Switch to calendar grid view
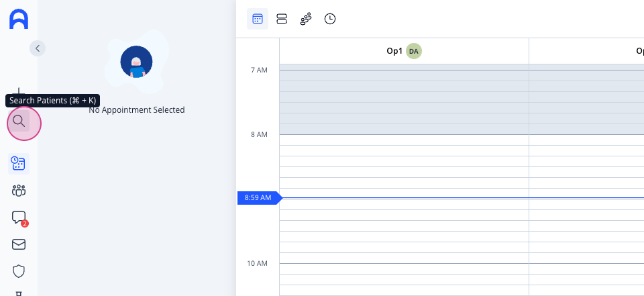 pyautogui.click(x=258, y=19)
